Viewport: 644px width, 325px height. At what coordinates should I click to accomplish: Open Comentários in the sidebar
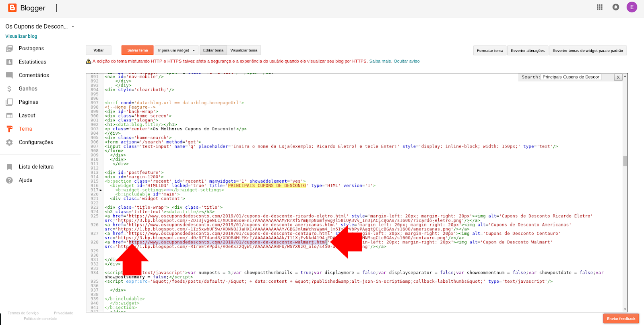34,75
